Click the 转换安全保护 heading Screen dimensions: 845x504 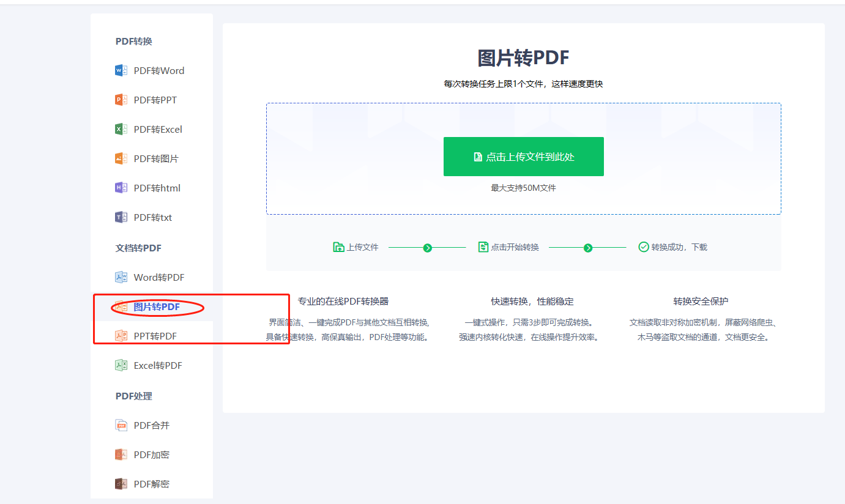click(701, 301)
